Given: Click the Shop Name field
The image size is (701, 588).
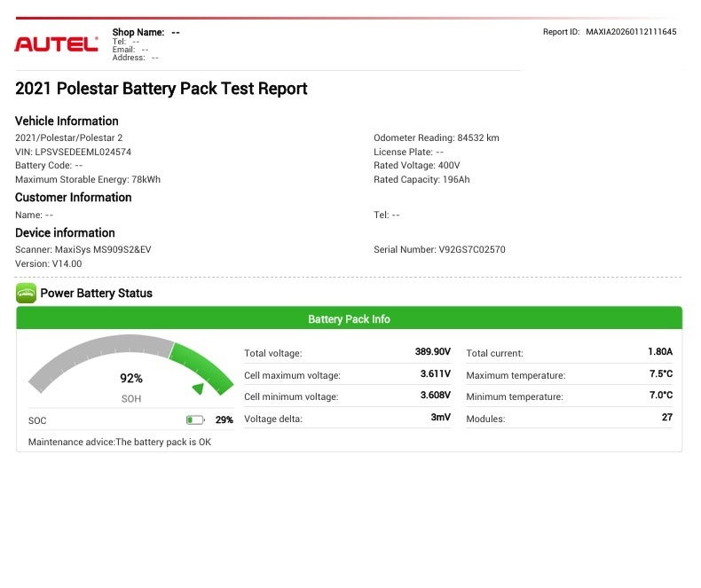Looking at the screenshot, I should click(146, 32).
